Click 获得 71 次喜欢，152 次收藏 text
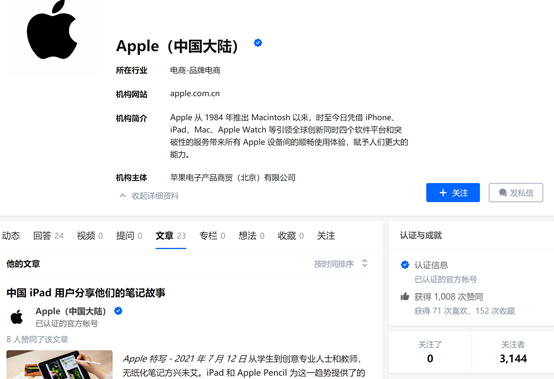Image resolution: width=554 pixels, height=379 pixels. [465, 311]
